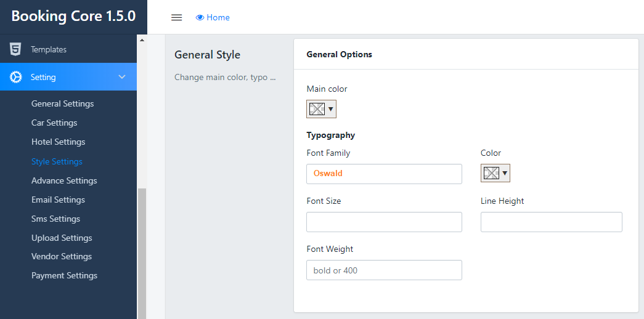The image size is (644, 319).
Task: Click the Line Height input box
Action: (551, 222)
